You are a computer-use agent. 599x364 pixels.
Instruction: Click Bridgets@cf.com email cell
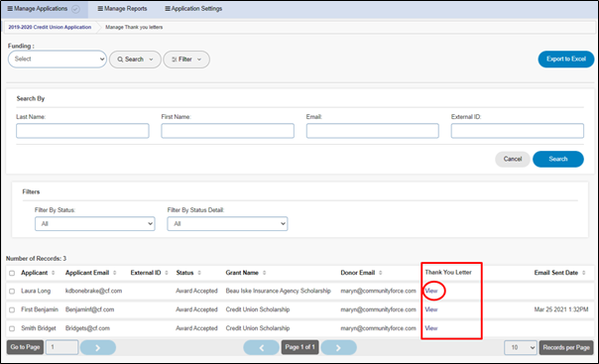click(x=87, y=328)
